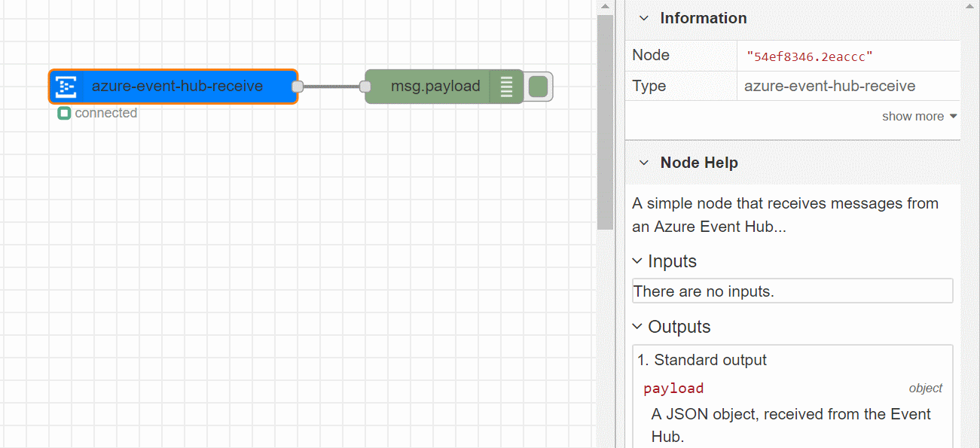Click the JSON object description text
Viewport: 980px width, 448px height.
point(791,425)
